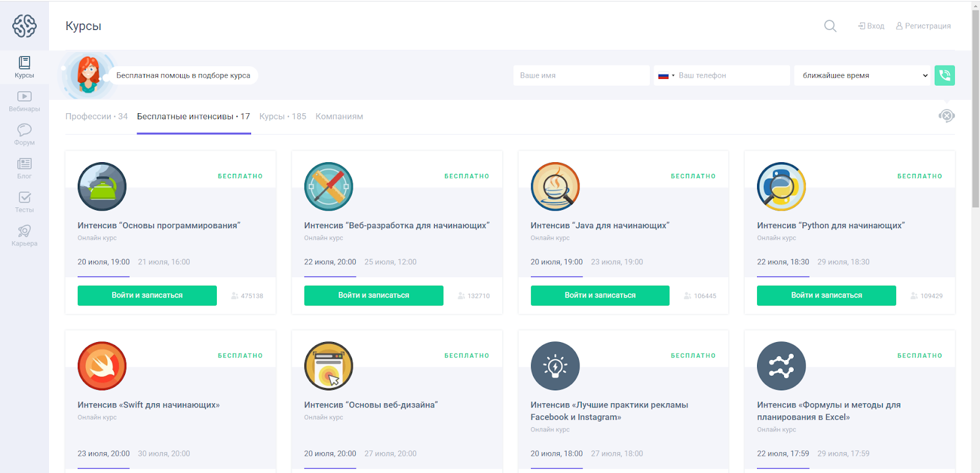The height and width of the screenshot is (473, 980).
Task: Sign up for Веб-разработка для начинающих intensive
Action: coord(374,295)
